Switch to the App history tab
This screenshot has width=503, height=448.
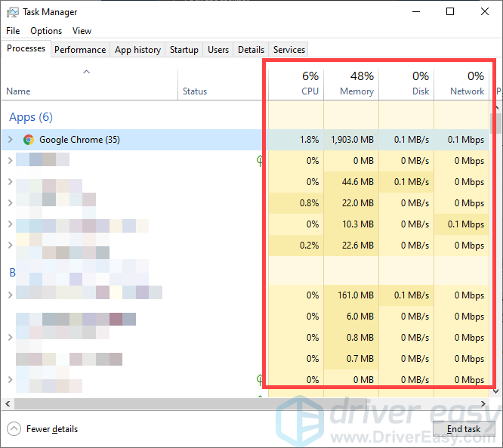click(137, 50)
